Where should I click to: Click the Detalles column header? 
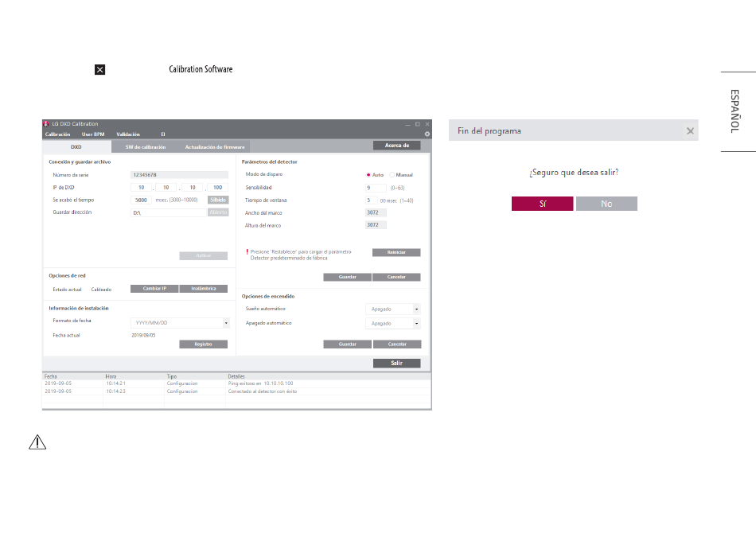point(236,376)
